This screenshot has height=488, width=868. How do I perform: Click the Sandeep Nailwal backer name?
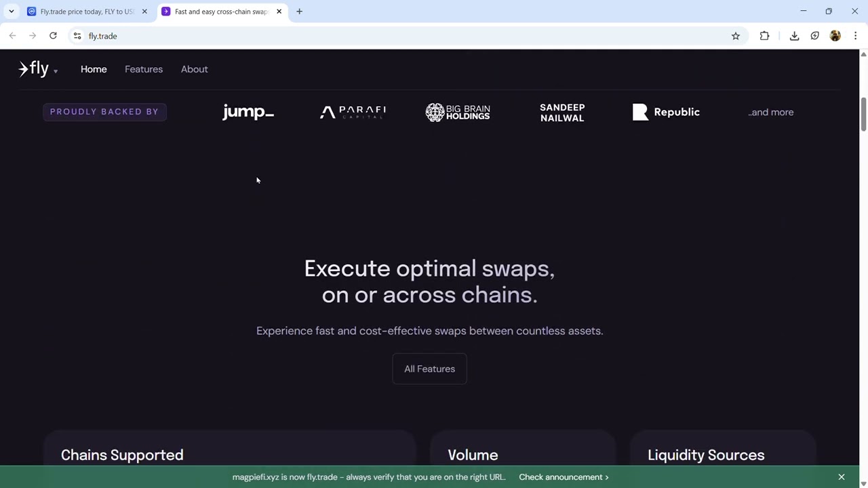[562, 113]
